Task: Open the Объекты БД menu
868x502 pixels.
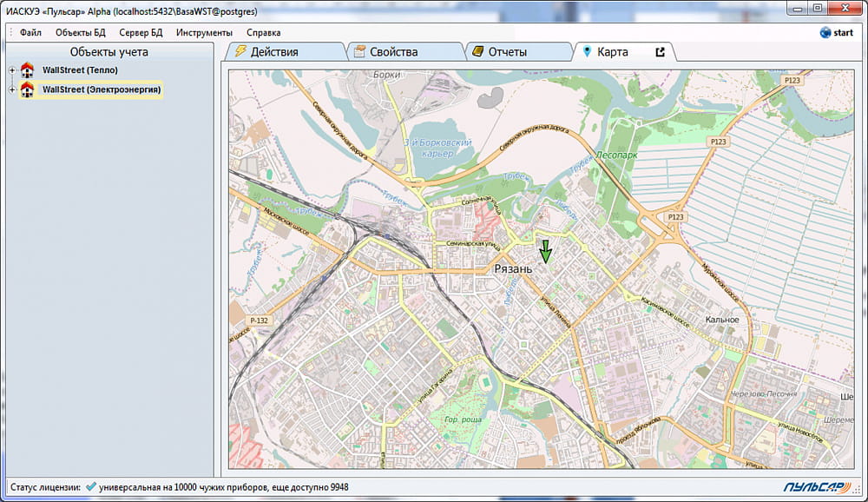Action: tap(81, 33)
